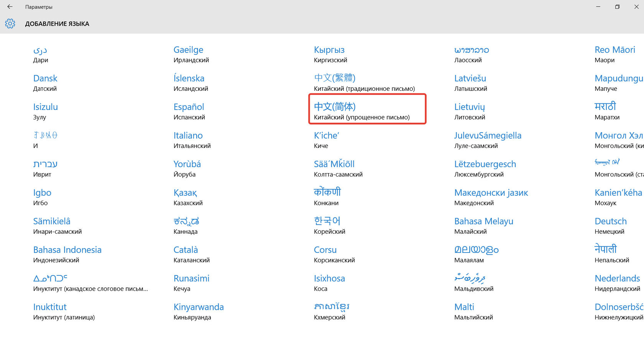The image size is (644, 344).
Task: Select Inuktitut (латиница) language
Action: click(x=64, y=311)
